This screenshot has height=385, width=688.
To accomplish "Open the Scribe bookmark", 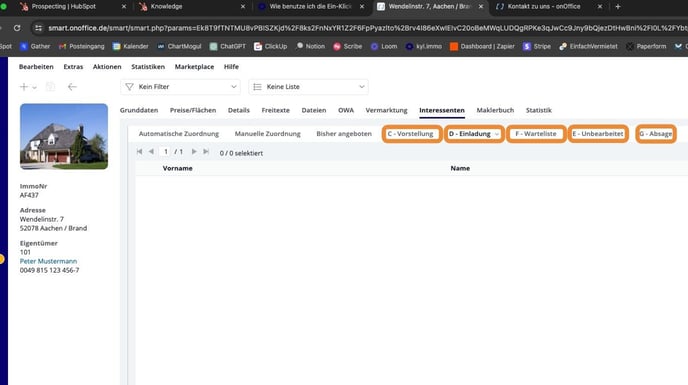I will pyautogui.click(x=348, y=46).
